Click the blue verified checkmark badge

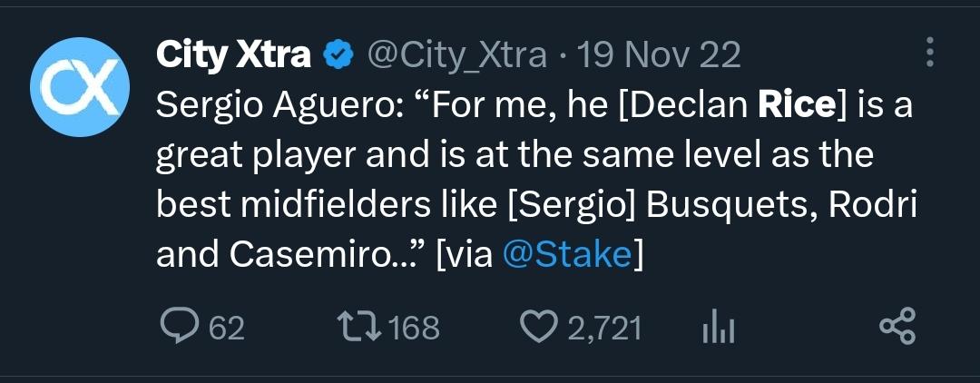[338, 56]
